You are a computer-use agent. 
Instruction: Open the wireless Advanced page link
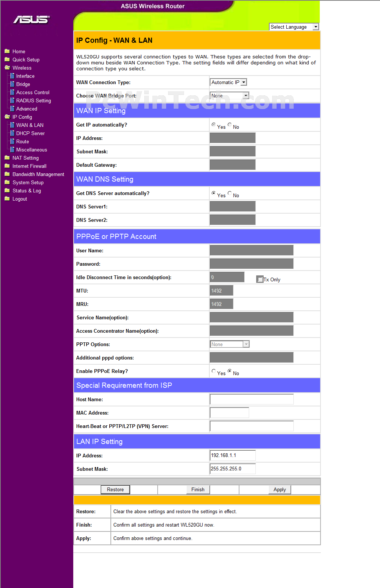pos(27,109)
